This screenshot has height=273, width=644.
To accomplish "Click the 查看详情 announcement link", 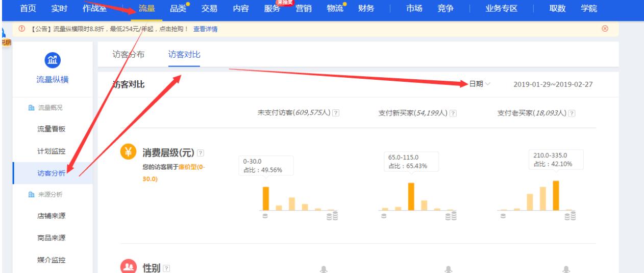I will pos(205,29).
